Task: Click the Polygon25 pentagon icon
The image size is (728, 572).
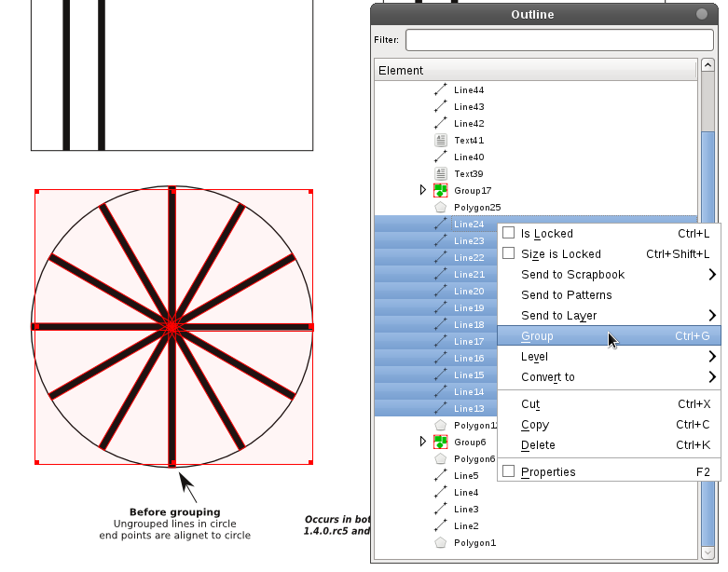Action: coord(441,208)
